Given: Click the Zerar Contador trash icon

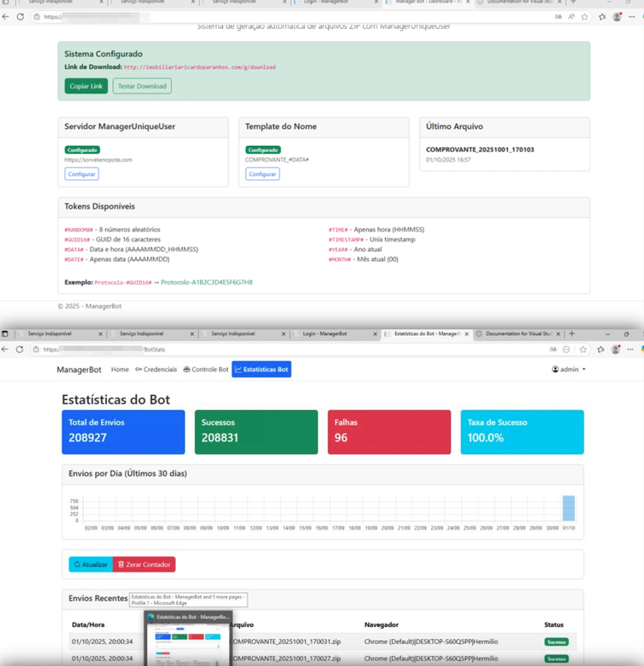Looking at the screenshot, I should [121, 564].
